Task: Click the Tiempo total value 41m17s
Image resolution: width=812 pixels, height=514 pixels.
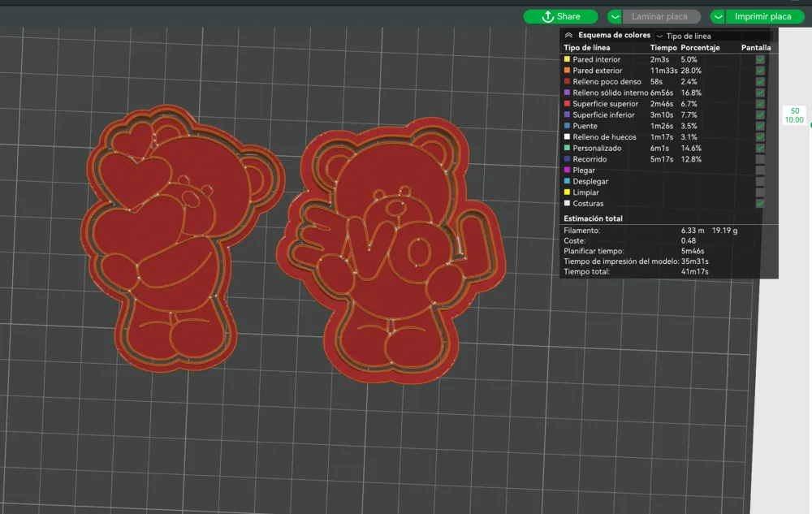Action: pos(694,272)
